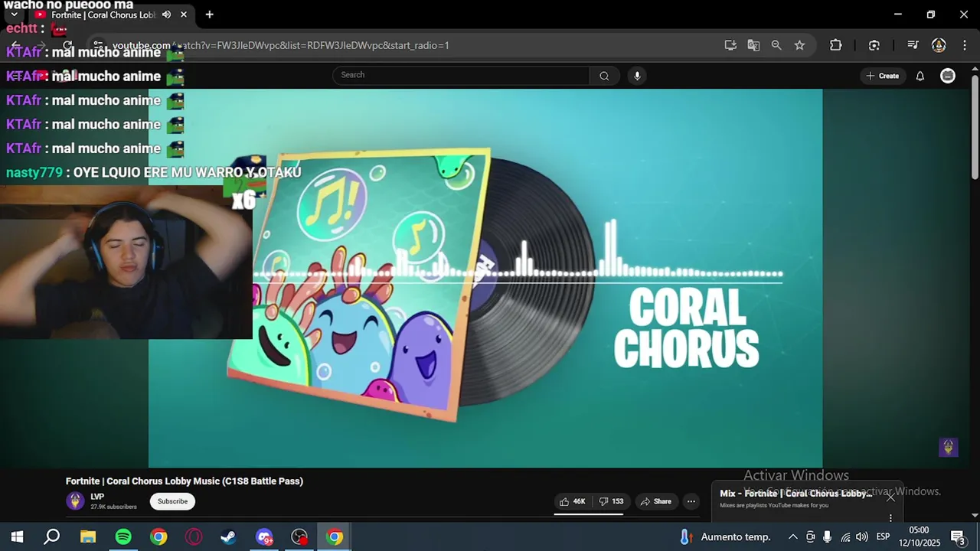Open the Windows notification center icon
The height and width of the screenshot is (551, 980).
pyautogui.click(x=957, y=537)
